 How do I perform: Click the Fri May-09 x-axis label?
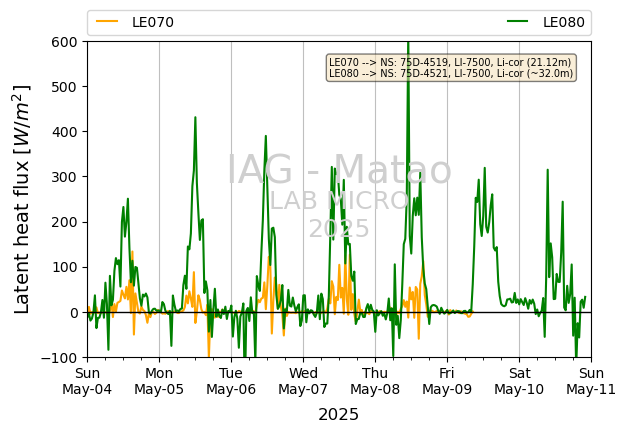(447, 381)
